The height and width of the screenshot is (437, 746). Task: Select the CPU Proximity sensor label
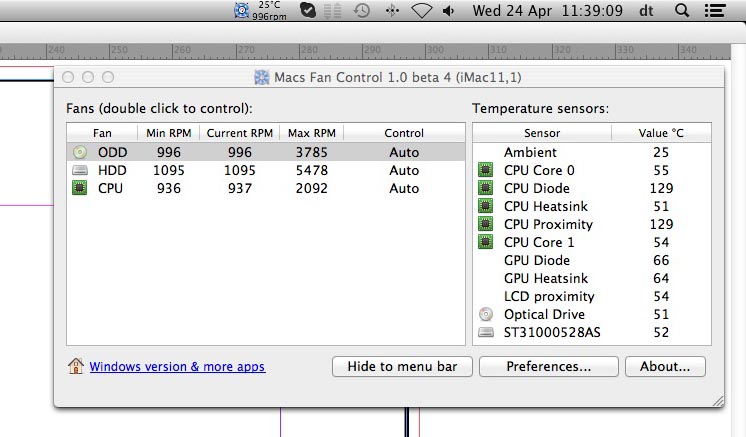click(548, 224)
